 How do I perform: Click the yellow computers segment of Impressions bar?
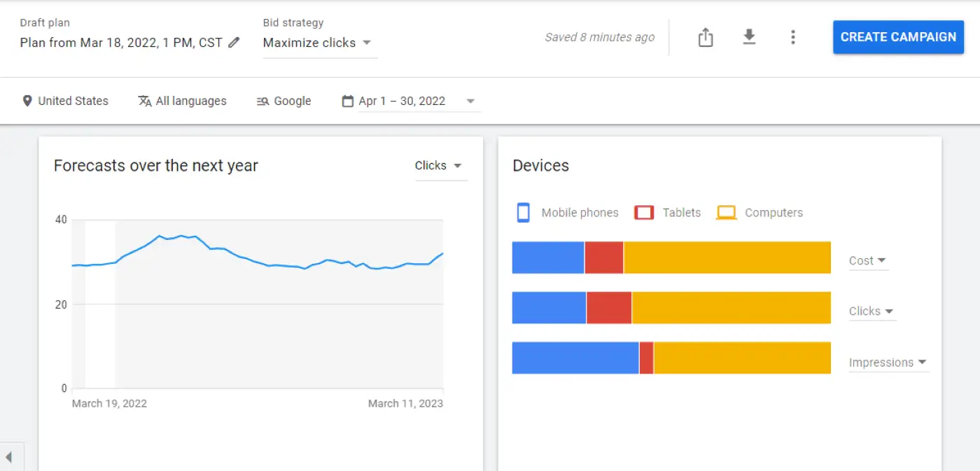point(742,358)
